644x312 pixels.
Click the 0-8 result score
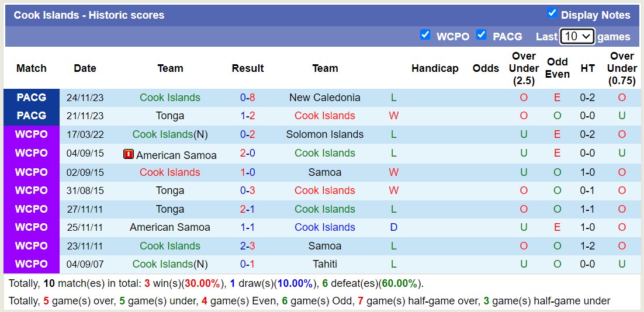point(248,98)
